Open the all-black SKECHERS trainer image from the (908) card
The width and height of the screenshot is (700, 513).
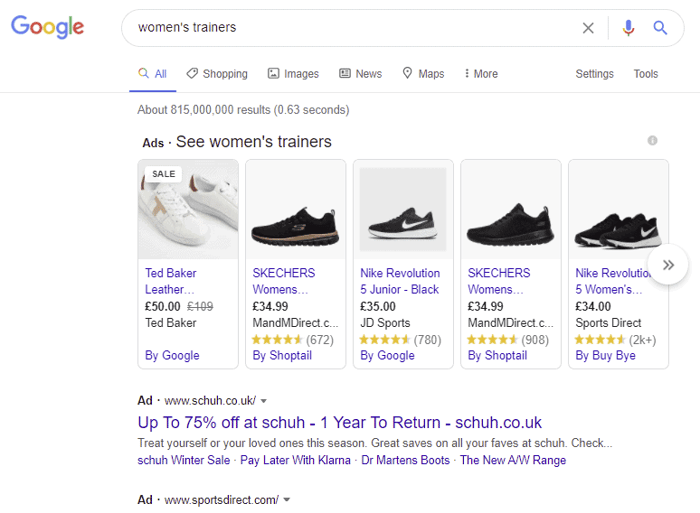point(511,209)
